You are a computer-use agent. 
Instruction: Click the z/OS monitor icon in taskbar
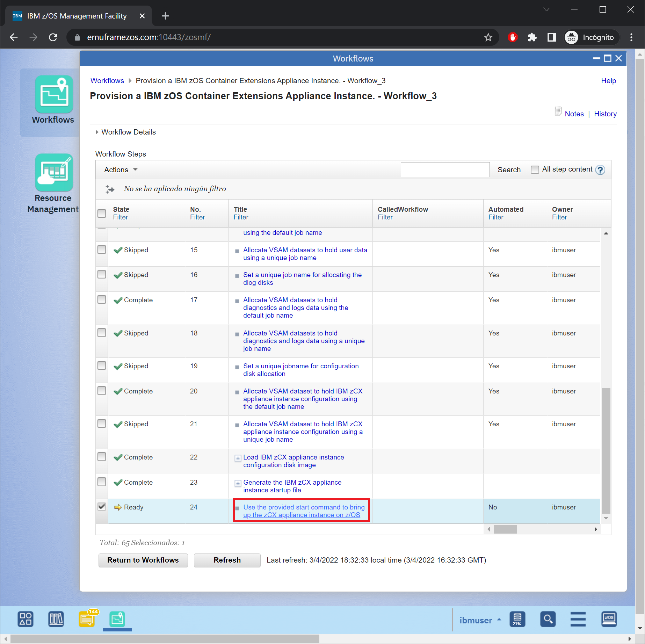609,619
